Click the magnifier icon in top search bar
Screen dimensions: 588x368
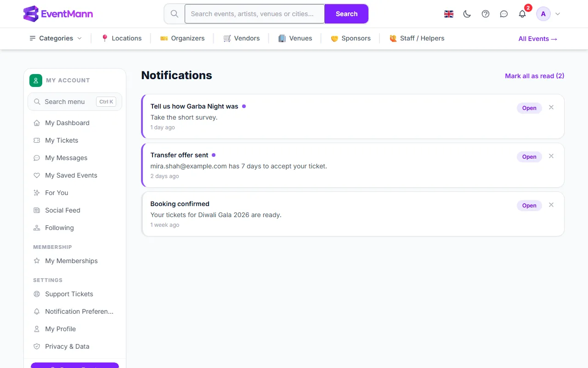175,14
